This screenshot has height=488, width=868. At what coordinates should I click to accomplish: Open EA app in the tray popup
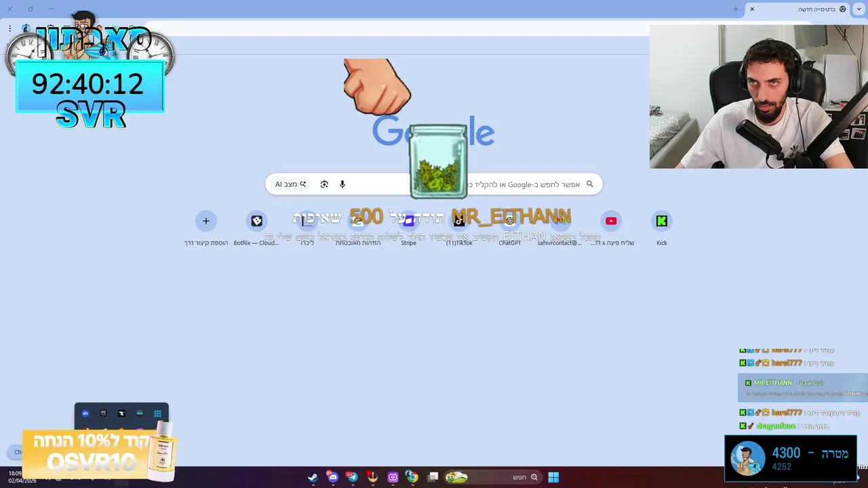(85, 413)
